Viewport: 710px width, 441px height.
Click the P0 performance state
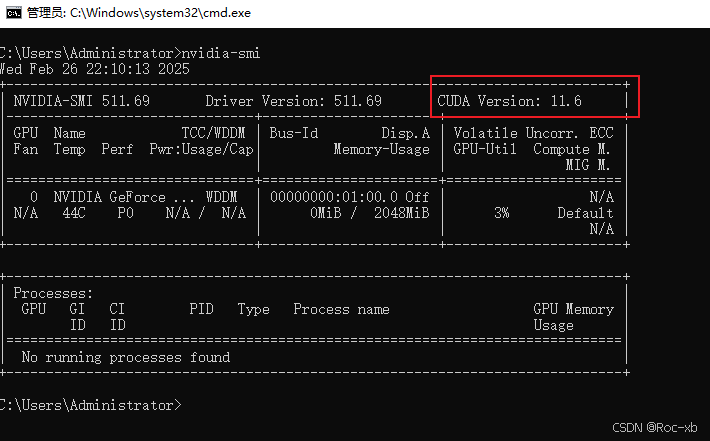[125, 213]
